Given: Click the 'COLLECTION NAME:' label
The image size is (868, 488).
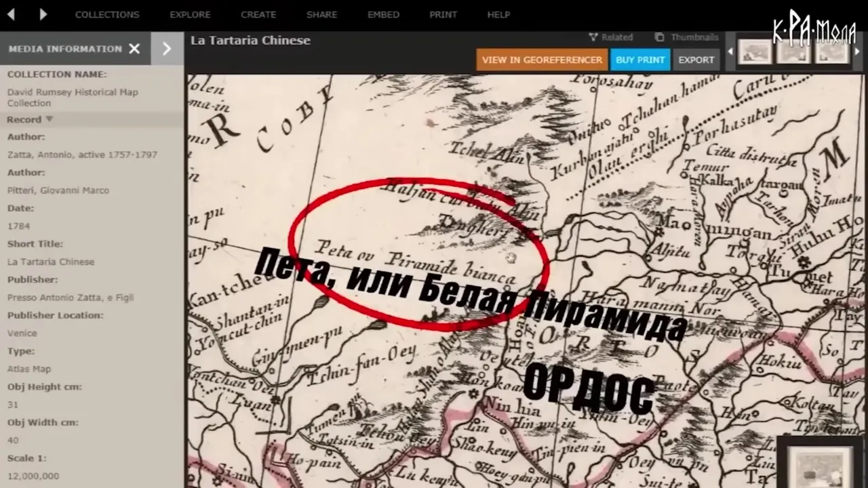Looking at the screenshot, I should [x=57, y=74].
